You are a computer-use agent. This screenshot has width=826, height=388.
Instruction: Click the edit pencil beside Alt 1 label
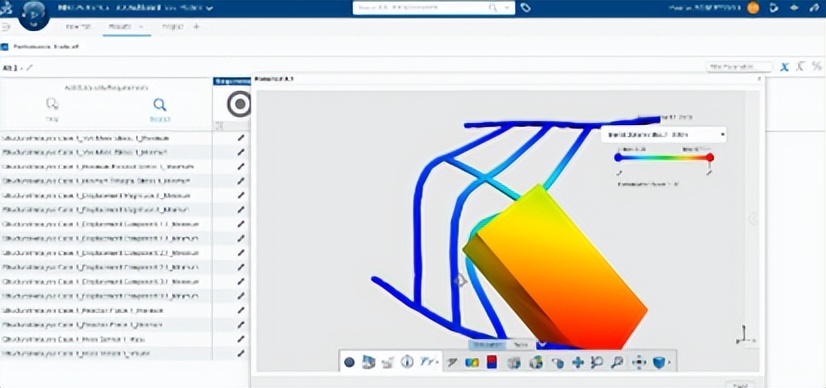point(30,67)
